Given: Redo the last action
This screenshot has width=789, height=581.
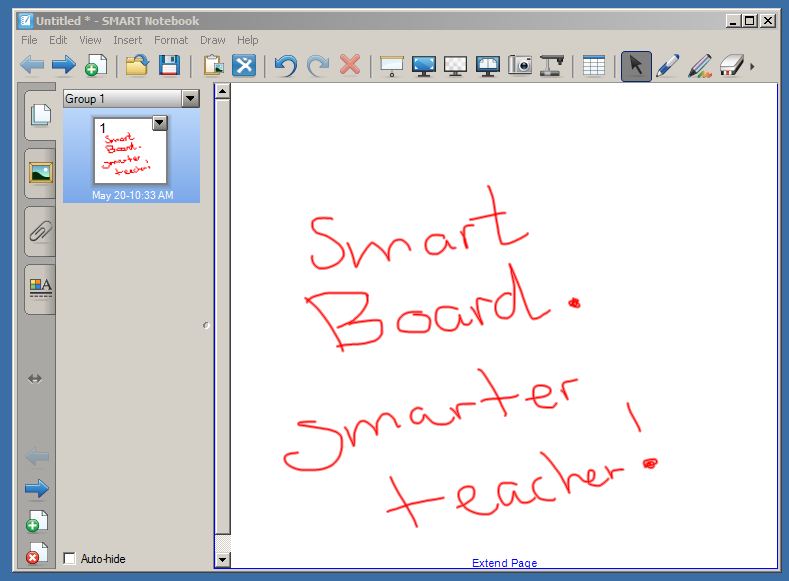Looking at the screenshot, I should point(318,65).
